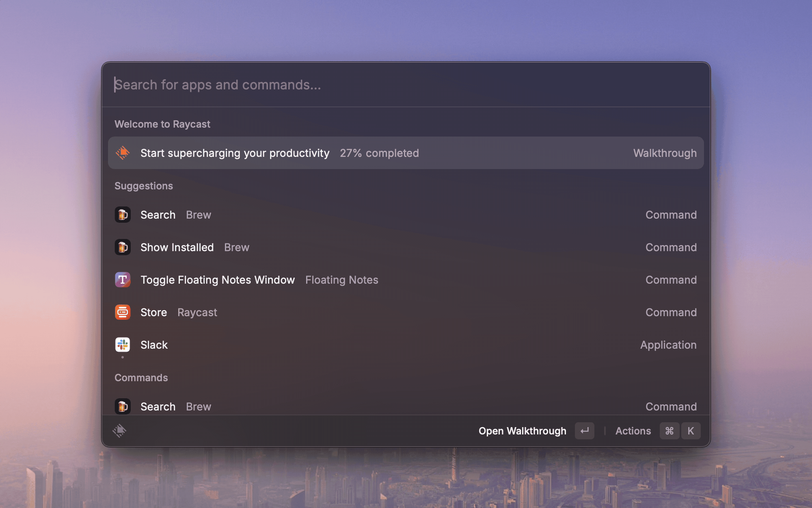Click the orange Raycast Store icon
Screen dimensions: 812x508
[x=123, y=312]
